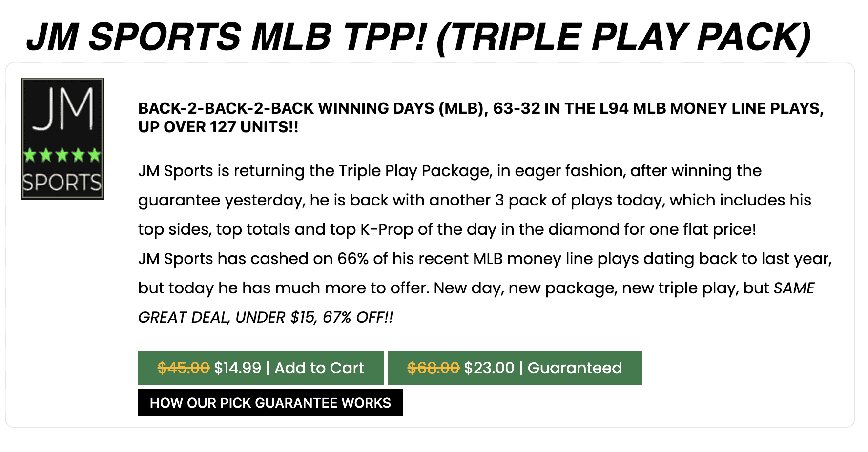Add the $14.99 package to cart
868x452 pixels.
pos(261,368)
